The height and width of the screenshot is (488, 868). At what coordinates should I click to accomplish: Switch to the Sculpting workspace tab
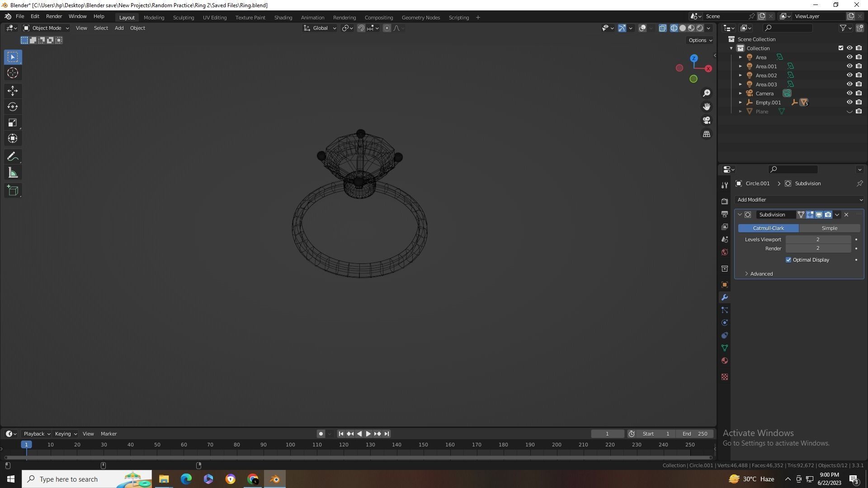coord(184,17)
